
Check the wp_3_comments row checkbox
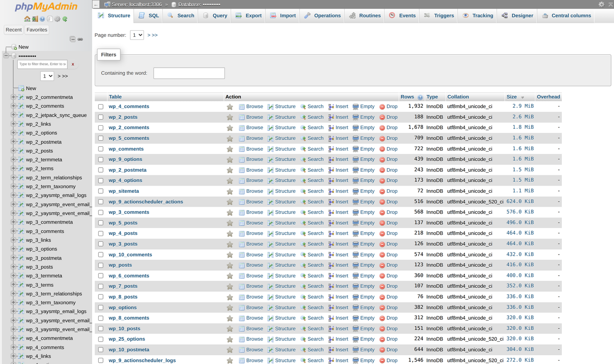click(101, 212)
